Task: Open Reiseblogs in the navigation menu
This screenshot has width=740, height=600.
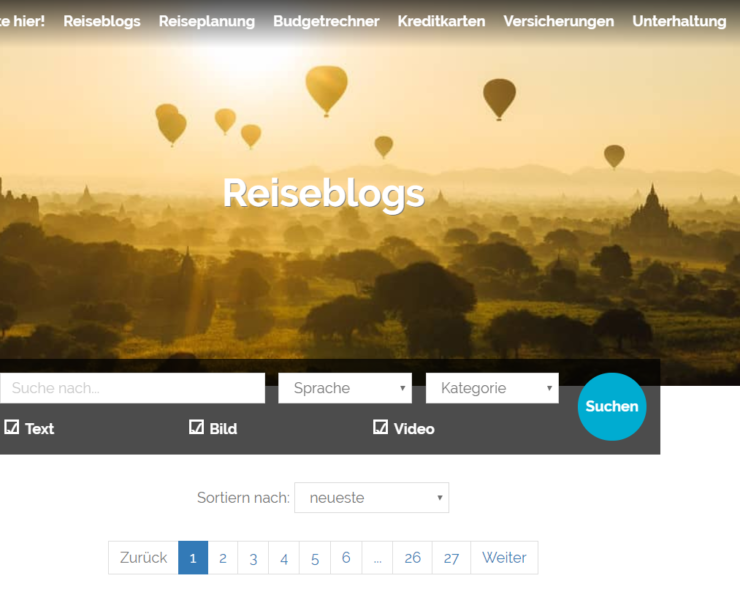Action: 102,21
